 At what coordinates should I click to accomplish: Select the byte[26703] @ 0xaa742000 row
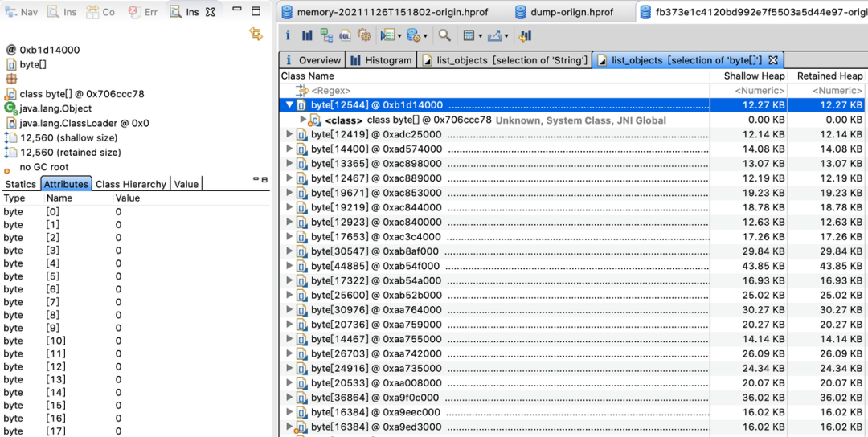572,353
